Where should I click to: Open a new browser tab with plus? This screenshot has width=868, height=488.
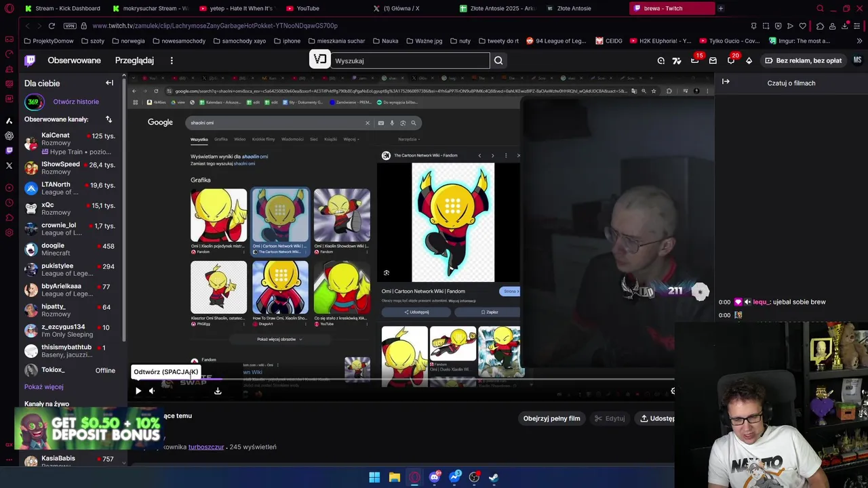click(x=720, y=8)
